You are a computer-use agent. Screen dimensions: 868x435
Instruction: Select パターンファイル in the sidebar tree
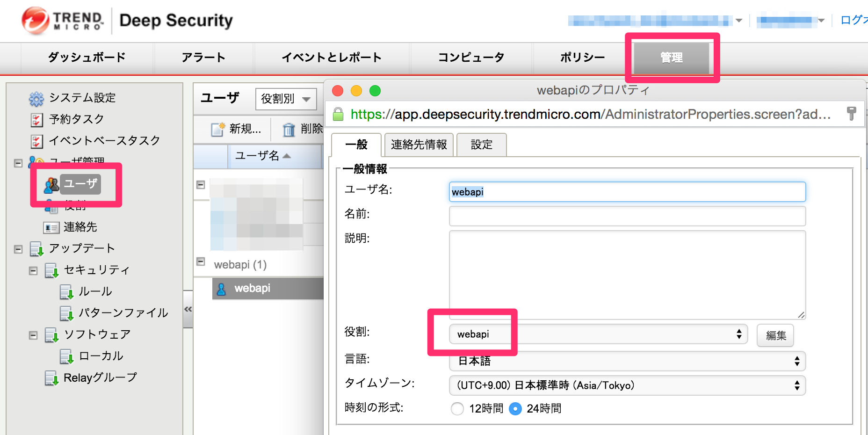point(123,313)
